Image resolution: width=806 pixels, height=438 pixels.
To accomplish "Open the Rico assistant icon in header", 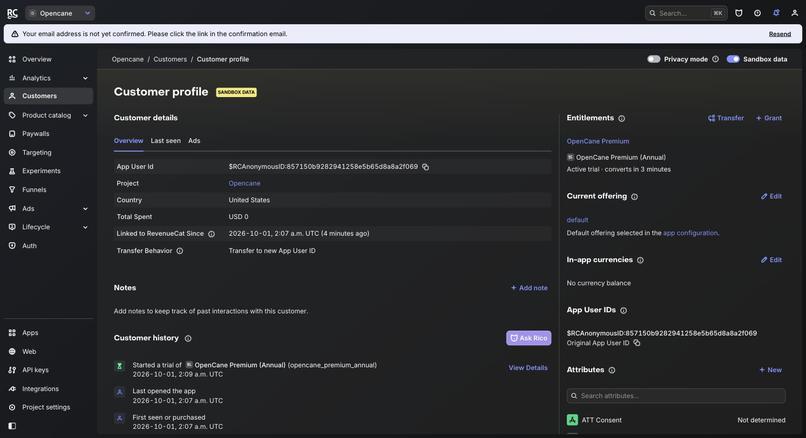I will (x=739, y=13).
